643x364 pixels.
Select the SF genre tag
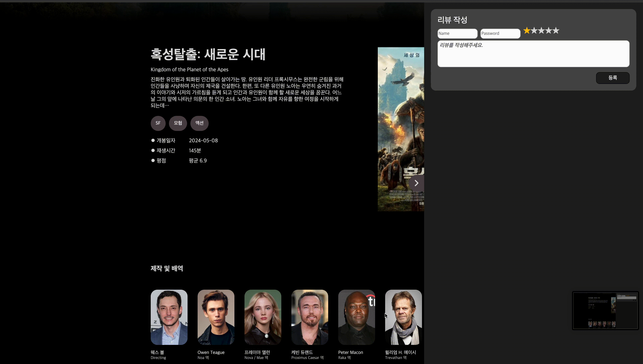(x=158, y=123)
